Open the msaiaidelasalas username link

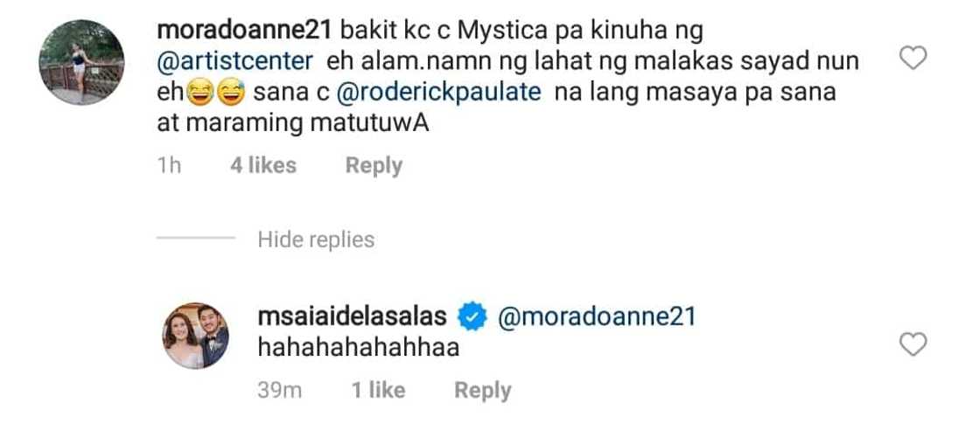(x=353, y=316)
